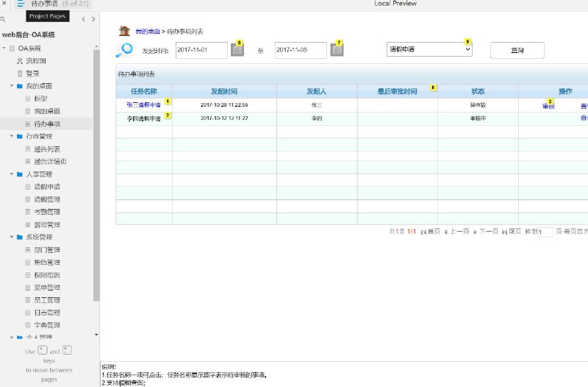Click the search magnifier in sidebar

pyautogui.click(x=3, y=19)
